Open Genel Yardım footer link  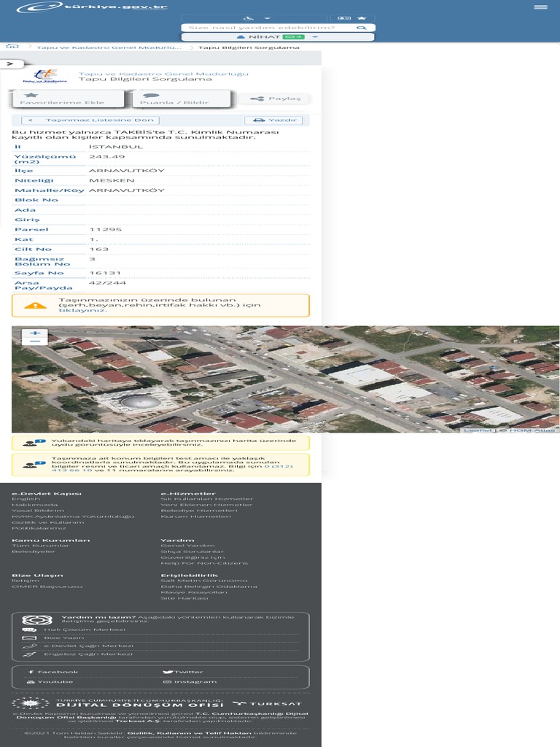187,546
